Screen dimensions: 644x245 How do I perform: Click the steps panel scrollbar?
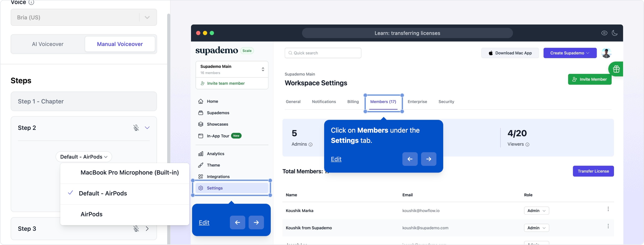point(168,129)
